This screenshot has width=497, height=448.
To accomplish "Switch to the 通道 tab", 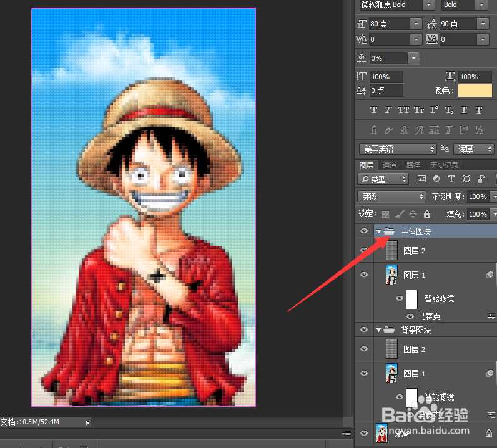I will (x=389, y=165).
